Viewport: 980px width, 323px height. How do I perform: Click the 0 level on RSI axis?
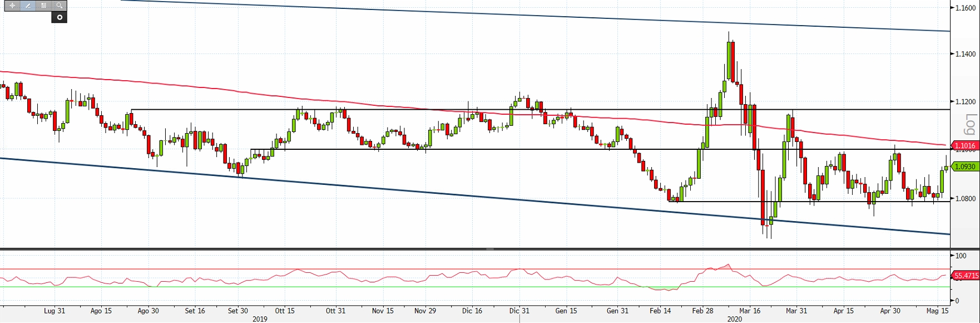957,301
